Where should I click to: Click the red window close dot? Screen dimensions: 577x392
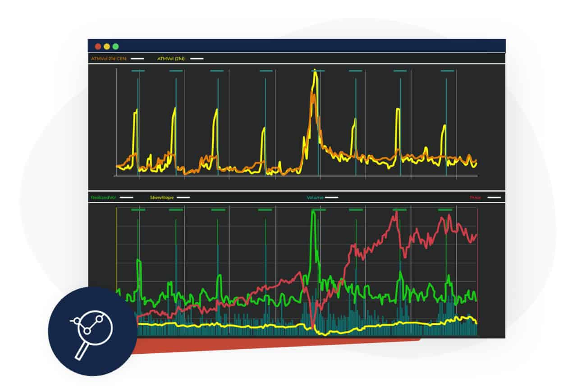tap(98, 46)
